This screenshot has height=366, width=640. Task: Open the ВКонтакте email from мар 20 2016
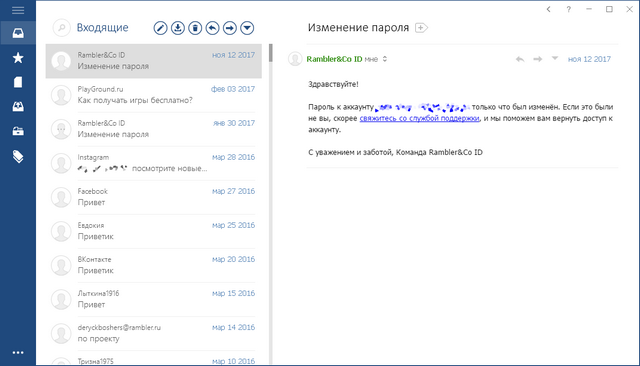(153, 265)
